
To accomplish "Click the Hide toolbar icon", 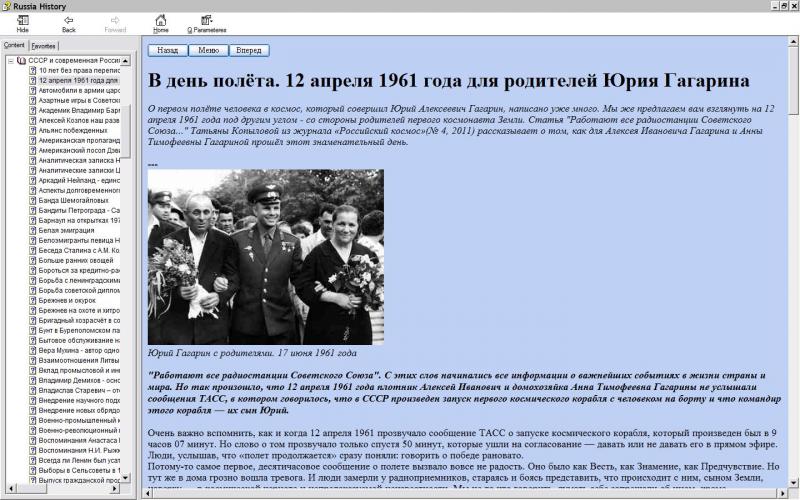I will click(22, 20).
